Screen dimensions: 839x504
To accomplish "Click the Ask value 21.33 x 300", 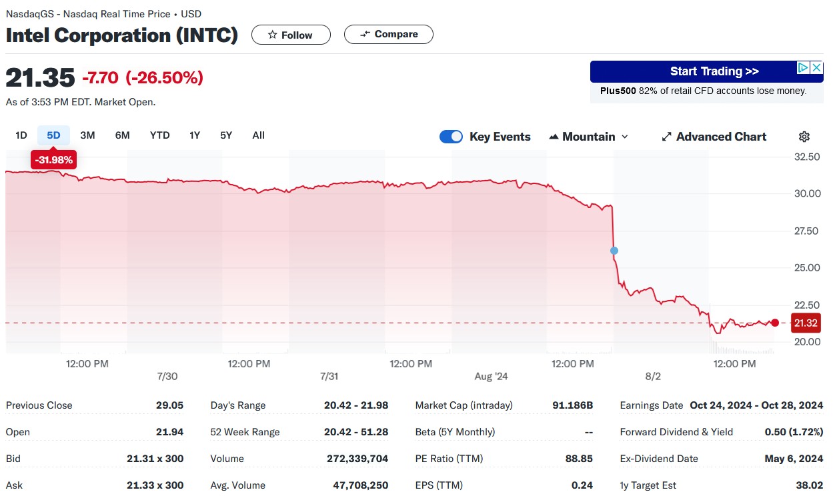I will pos(155,485).
